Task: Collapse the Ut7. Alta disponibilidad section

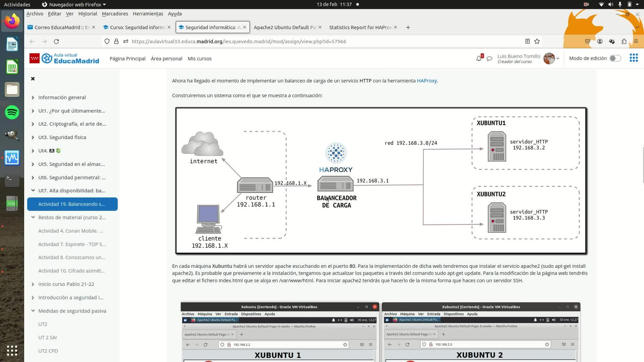Action: [x=33, y=190]
